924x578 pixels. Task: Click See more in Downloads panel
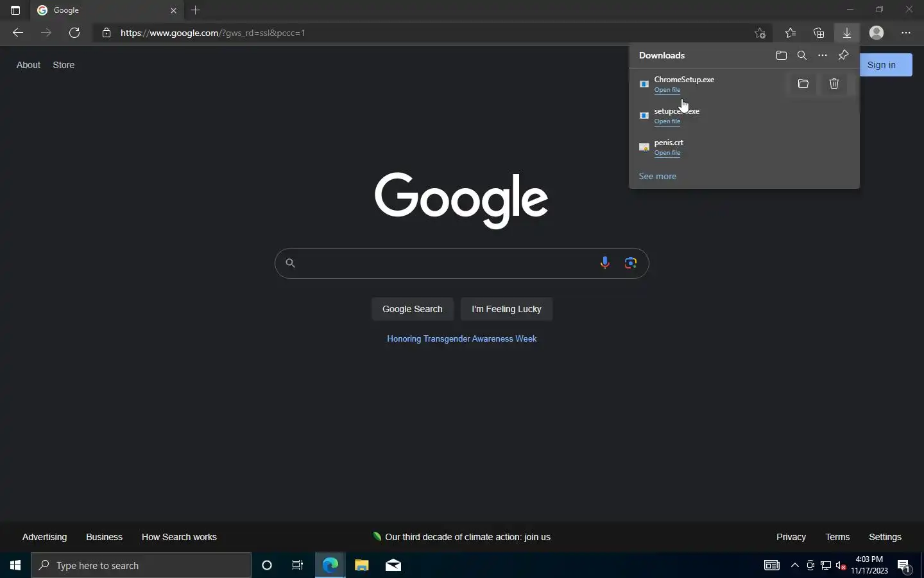click(x=658, y=176)
